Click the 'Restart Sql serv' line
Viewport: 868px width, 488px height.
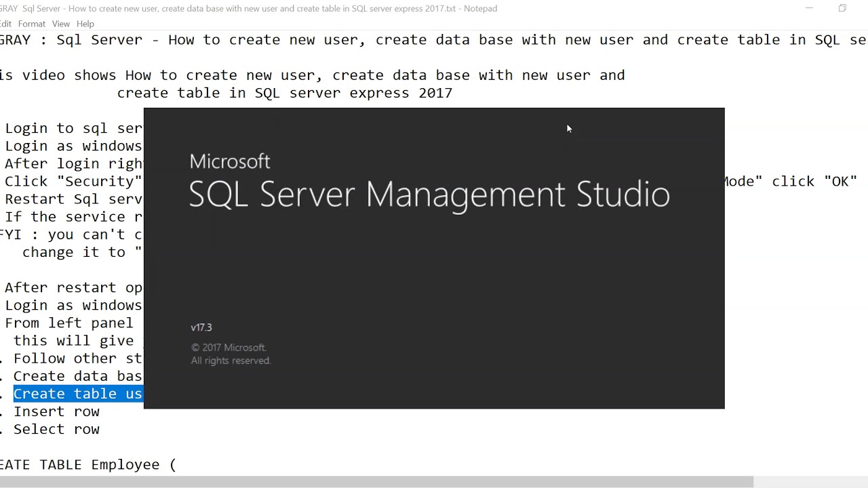(x=74, y=199)
